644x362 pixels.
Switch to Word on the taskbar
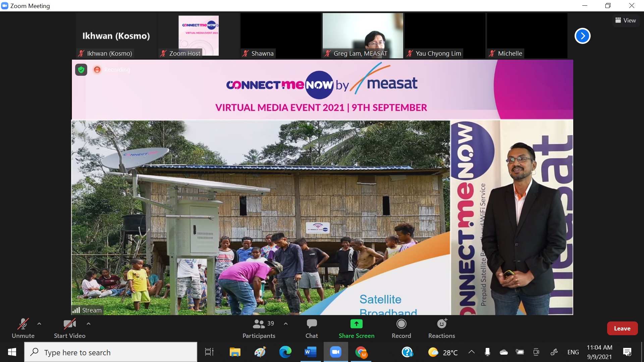click(310, 352)
